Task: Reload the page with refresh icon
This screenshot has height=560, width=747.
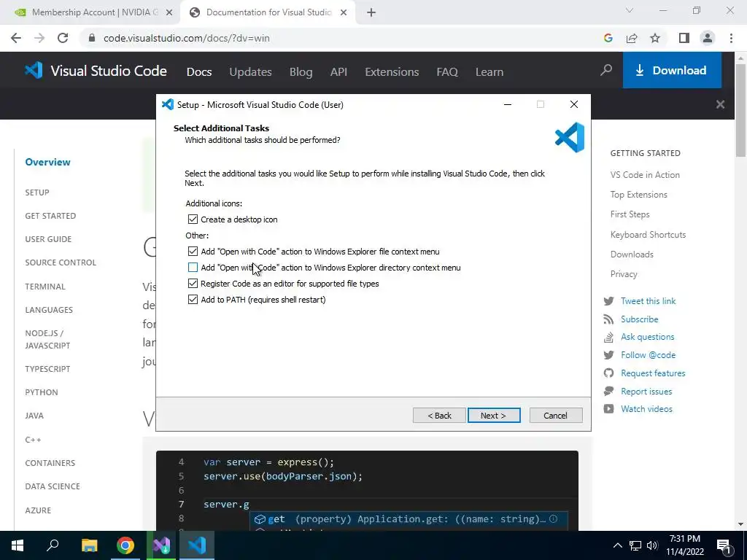Action: tap(63, 38)
